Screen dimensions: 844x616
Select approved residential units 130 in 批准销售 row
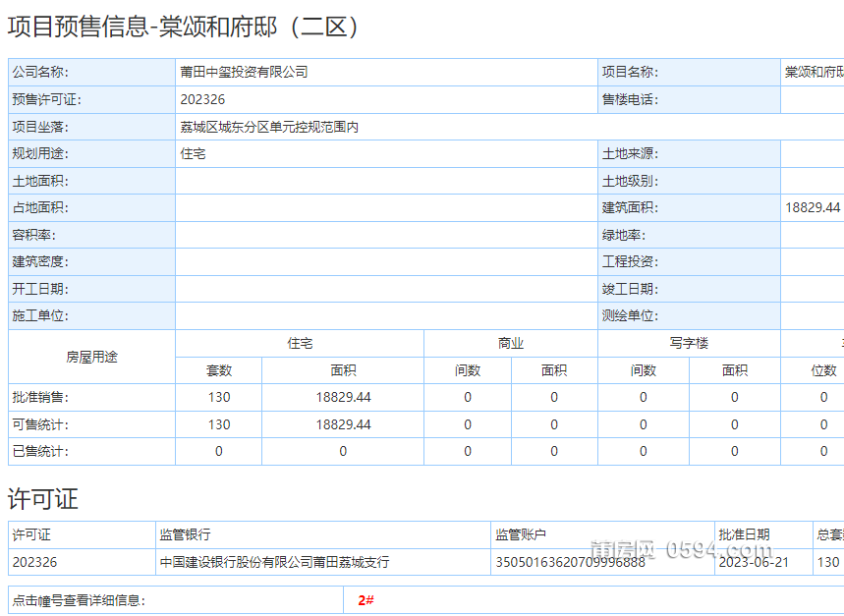click(219, 398)
